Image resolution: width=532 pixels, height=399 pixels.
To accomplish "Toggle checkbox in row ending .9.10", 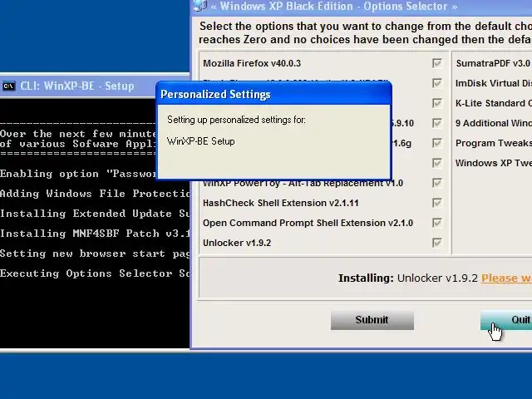I will (x=437, y=123).
